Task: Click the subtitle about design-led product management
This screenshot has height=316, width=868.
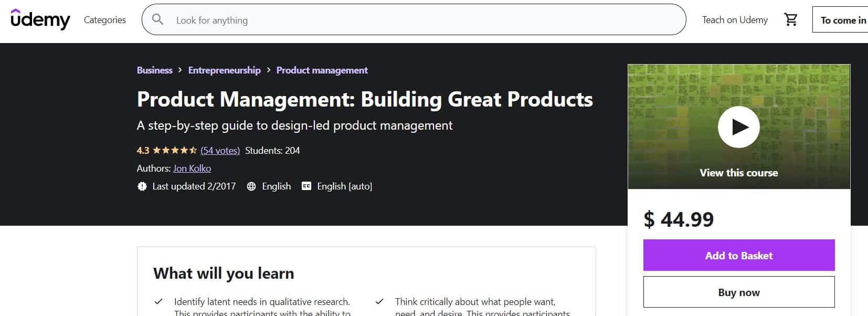Action: coord(294,125)
